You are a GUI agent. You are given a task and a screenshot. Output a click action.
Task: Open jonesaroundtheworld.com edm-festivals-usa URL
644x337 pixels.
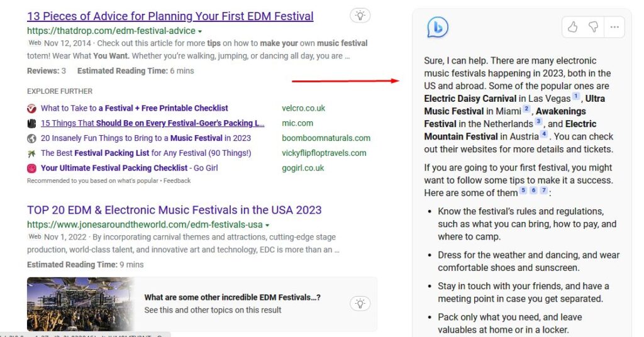click(145, 225)
